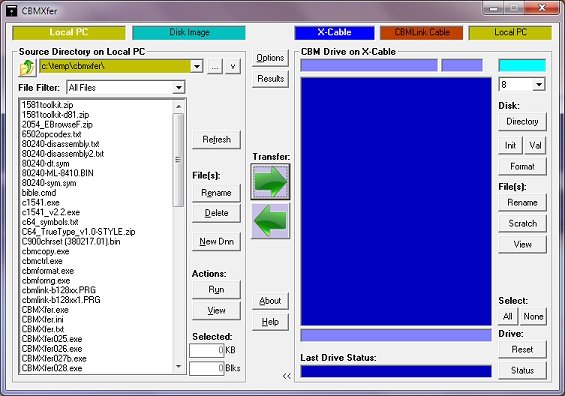The image size is (565, 396).
Task: Select the Local PC source tab
Action: (x=69, y=32)
